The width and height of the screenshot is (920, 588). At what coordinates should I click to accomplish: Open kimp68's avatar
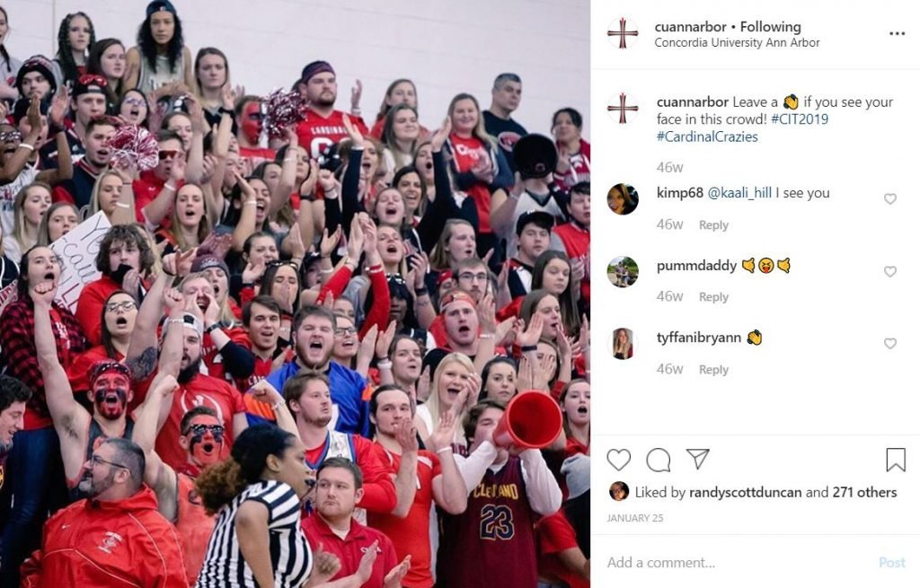coord(623,199)
